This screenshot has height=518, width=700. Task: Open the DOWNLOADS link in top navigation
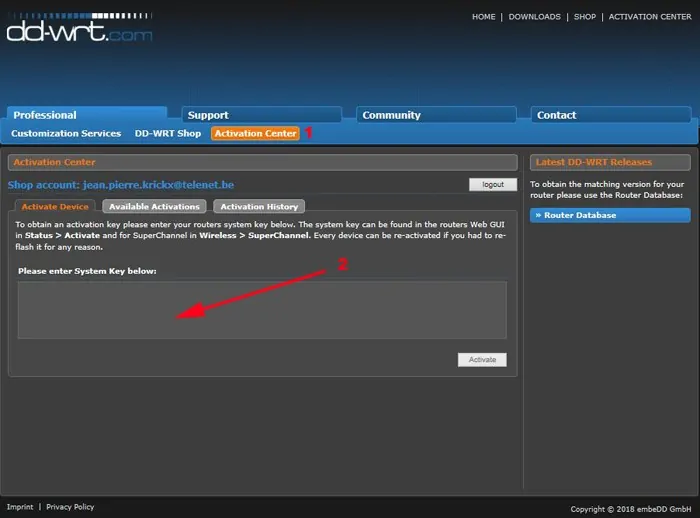click(534, 17)
